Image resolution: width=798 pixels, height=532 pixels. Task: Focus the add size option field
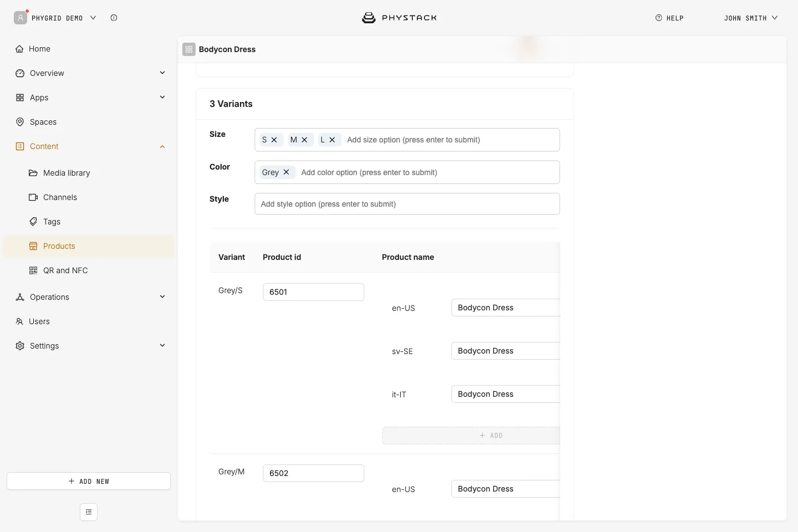pos(451,140)
